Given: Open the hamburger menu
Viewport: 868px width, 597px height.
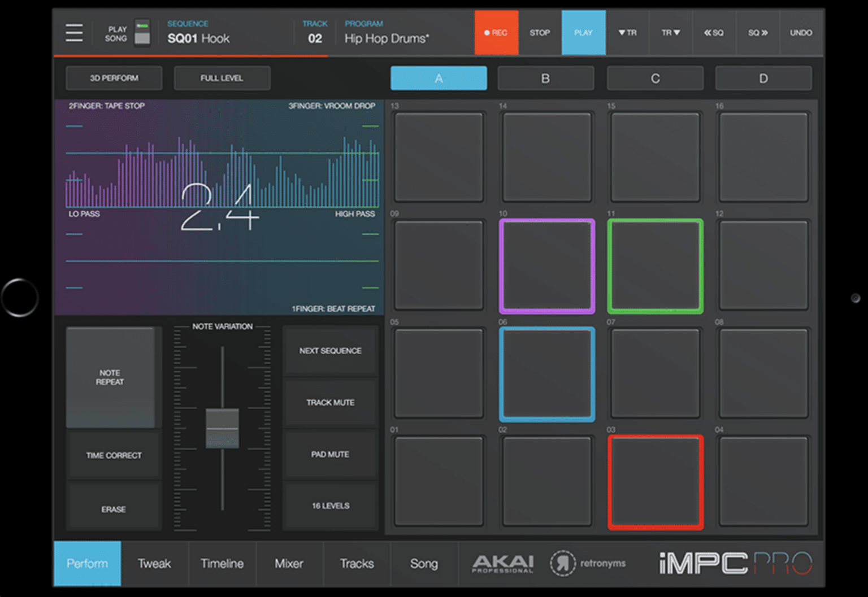Looking at the screenshot, I should pos(74,33).
